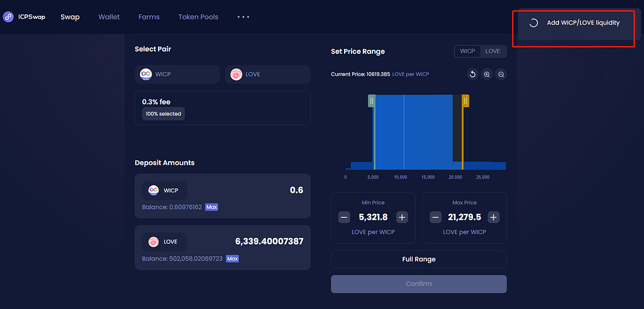Open the Token Pools page

point(198,17)
